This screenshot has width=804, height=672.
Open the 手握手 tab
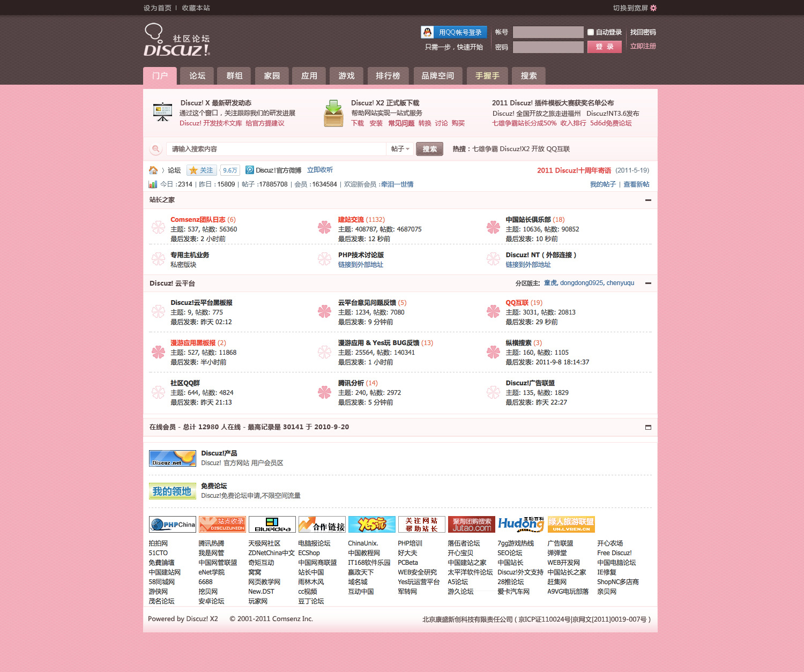[487, 76]
